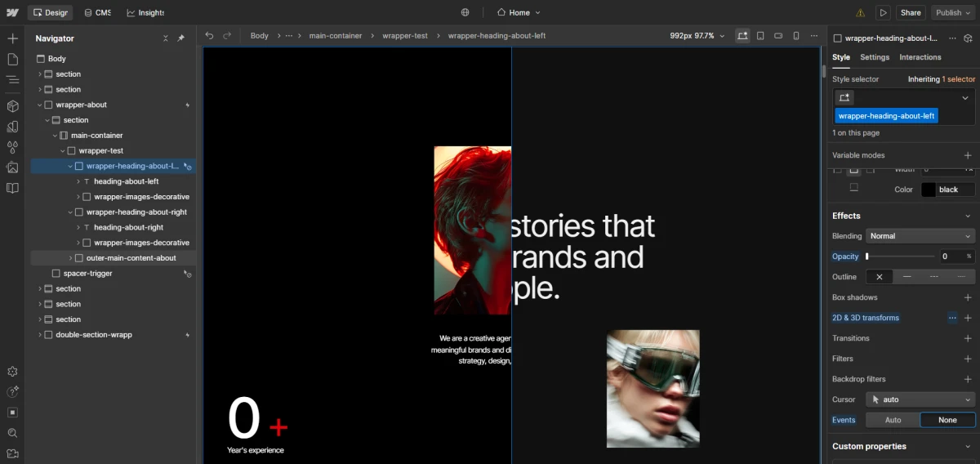The width and height of the screenshot is (980, 464).
Task: Open the Insights tab
Action: (145, 12)
